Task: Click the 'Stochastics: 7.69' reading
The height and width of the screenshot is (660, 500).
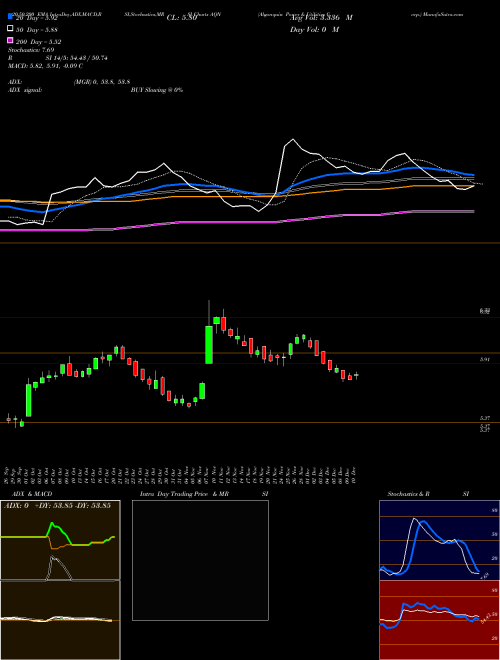Action: pos(31,50)
